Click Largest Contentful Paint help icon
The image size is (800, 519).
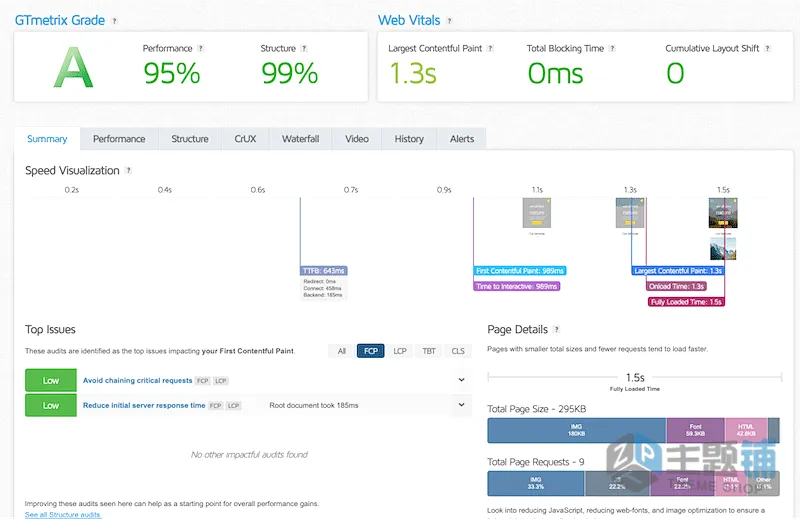coord(490,48)
